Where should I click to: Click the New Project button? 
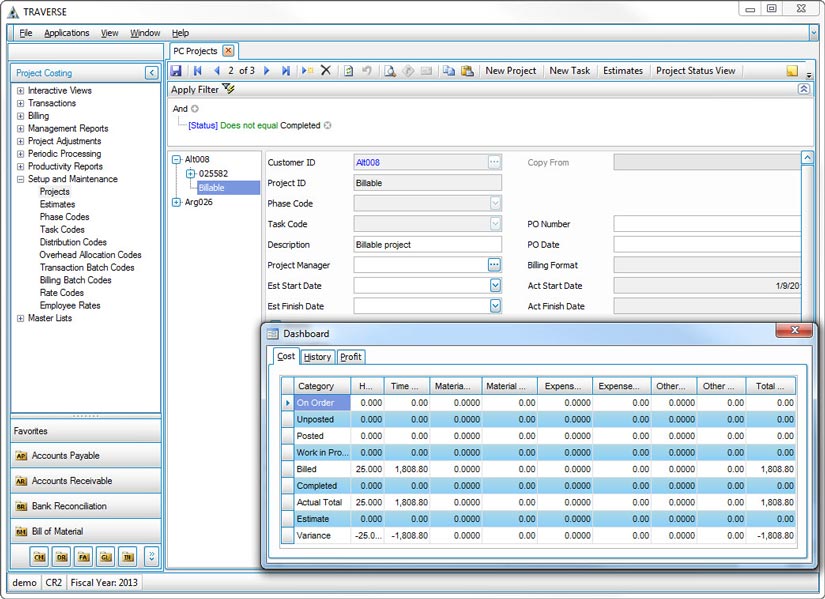click(x=512, y=70)
